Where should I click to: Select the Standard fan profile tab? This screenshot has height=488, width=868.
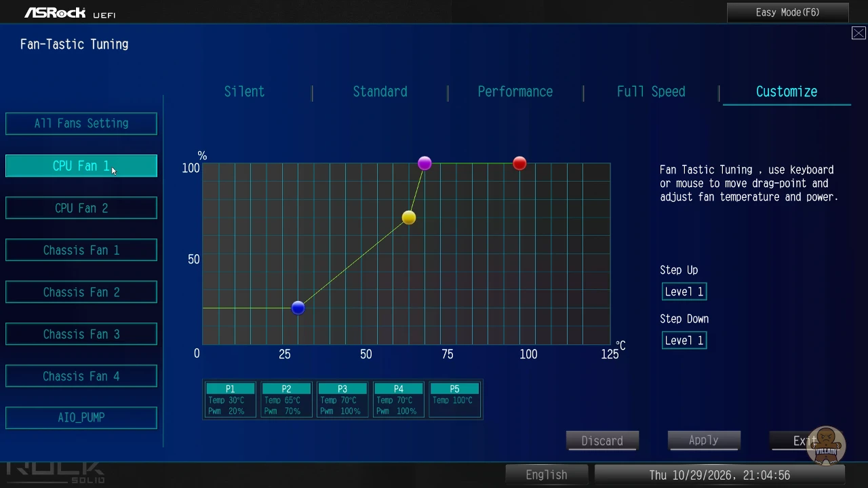[x=380, y=91]
